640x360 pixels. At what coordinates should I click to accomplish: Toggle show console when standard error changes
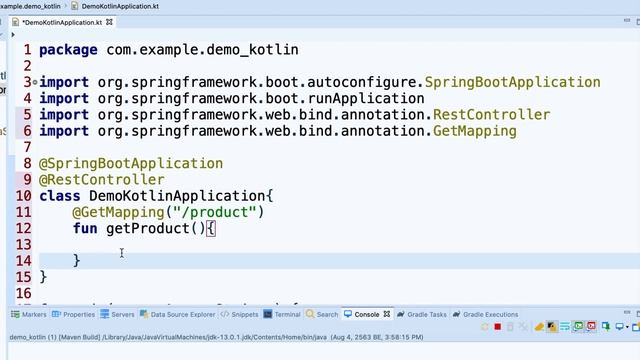point(591,326)
